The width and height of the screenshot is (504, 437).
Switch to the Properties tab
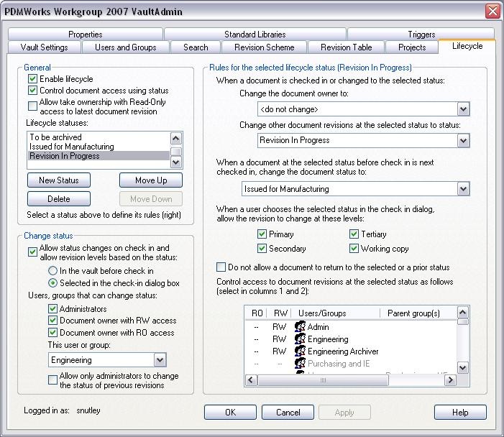click(85, 34)
